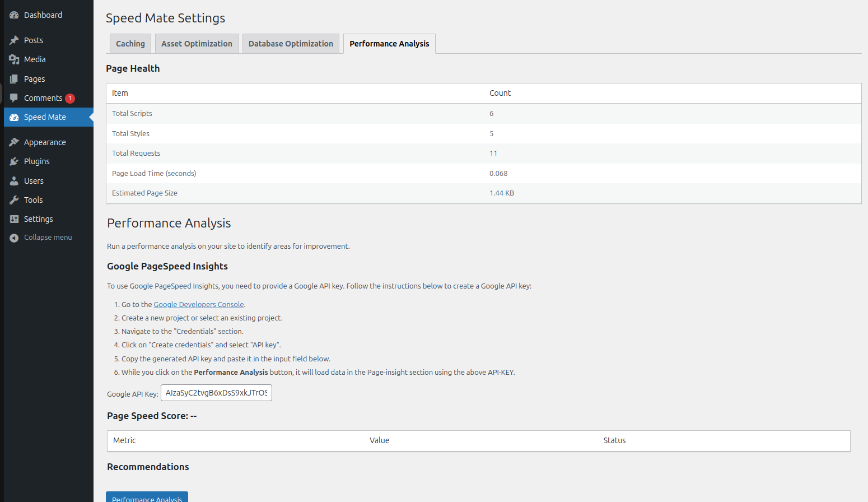Click the Google API Key input field
This screenshot has height=502, width=868.
click(216, 393)
